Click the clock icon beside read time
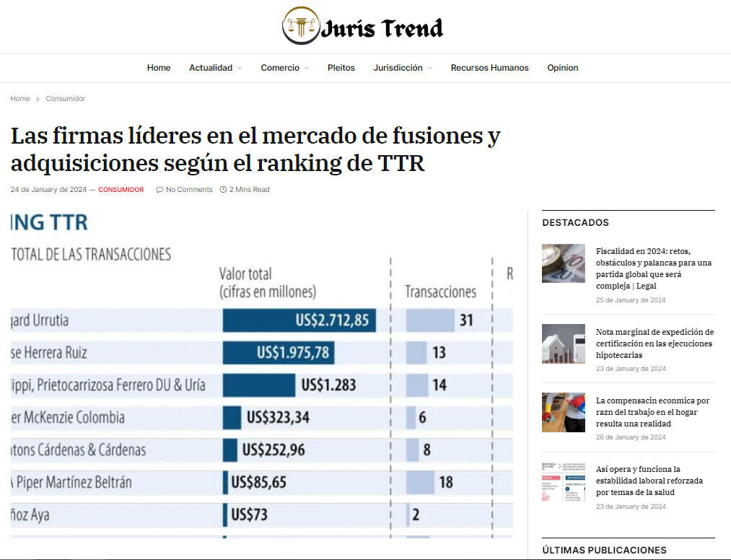Image resolution: width=731 pixels, height=560 pixels. pos(223,190)
